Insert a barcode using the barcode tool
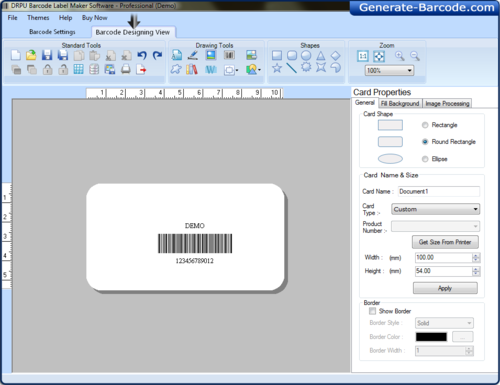The image size is (500, 385). tap(229, 55)
